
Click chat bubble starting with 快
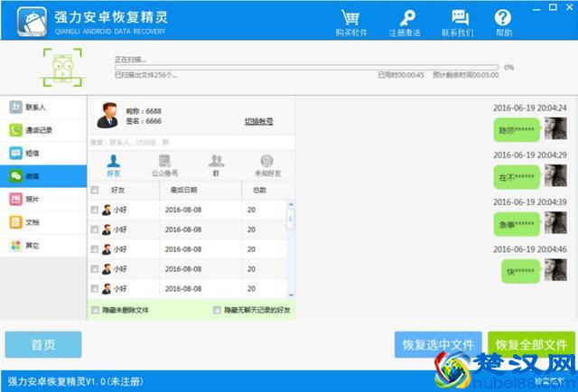tap(520, 271)
